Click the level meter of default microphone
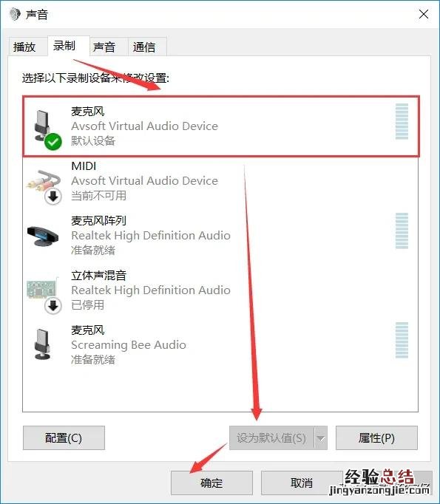 tap(402, 121)
